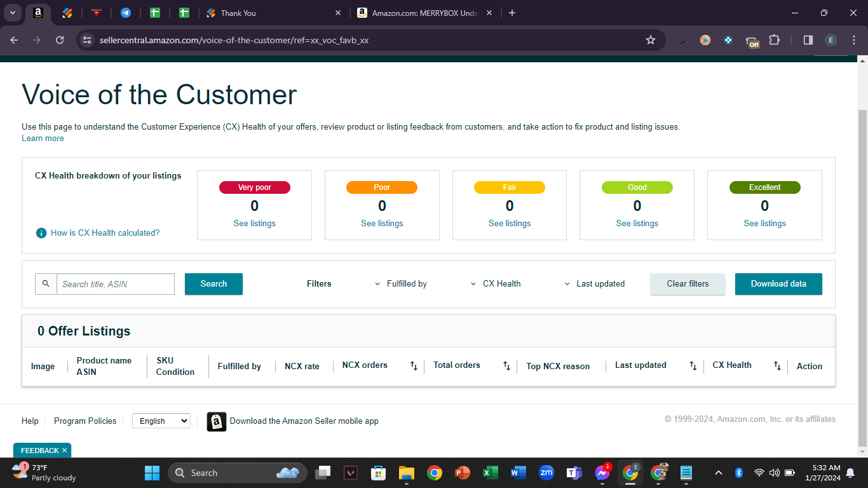The height and width of the screenshot is (488, 868).
Task: Click the Search title, ASIN input field
Action: 116,284
